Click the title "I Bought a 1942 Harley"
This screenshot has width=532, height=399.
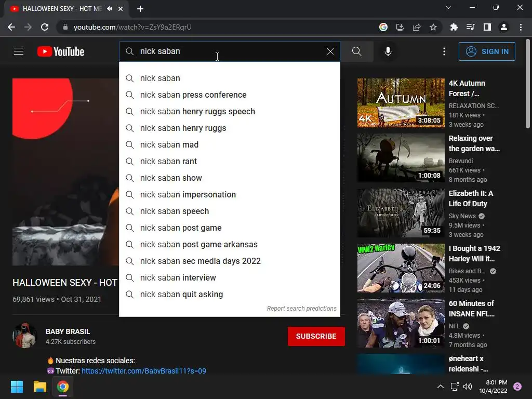(474, 254)
